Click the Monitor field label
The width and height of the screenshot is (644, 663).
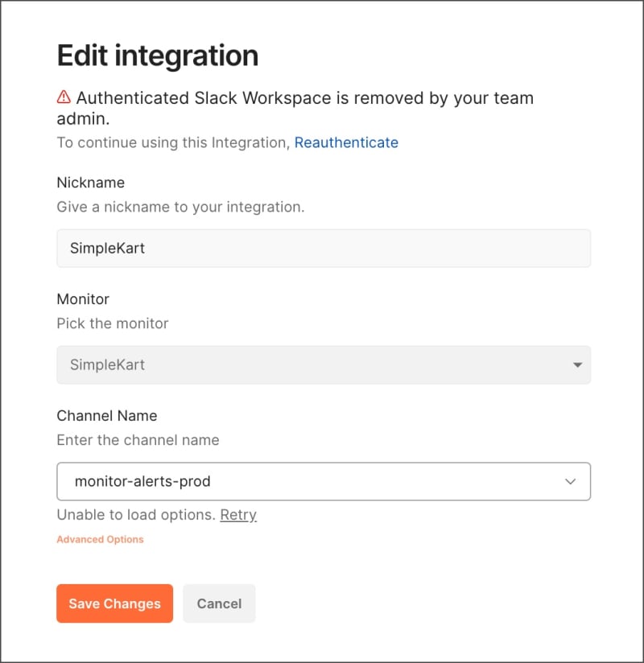[83, 299]
